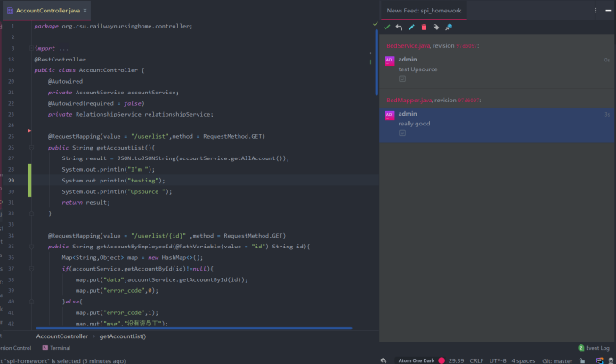616x364 pixels.
Task: Open the Atom One Dark theme selector
Action: 416,360
